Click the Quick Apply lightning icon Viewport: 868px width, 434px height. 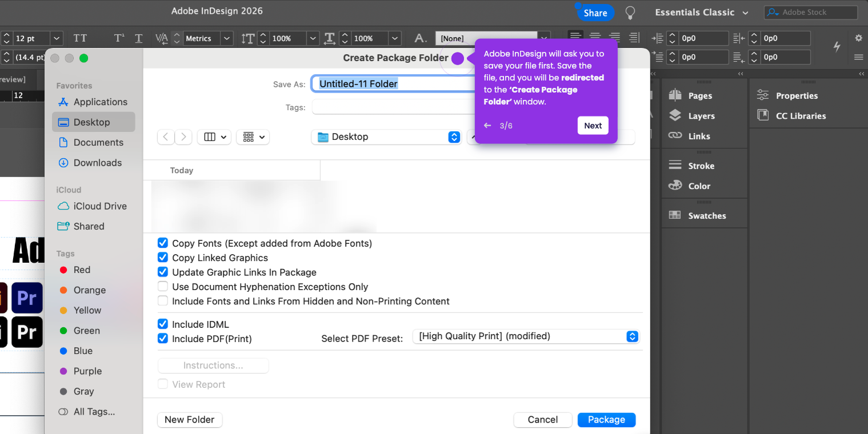837,47
